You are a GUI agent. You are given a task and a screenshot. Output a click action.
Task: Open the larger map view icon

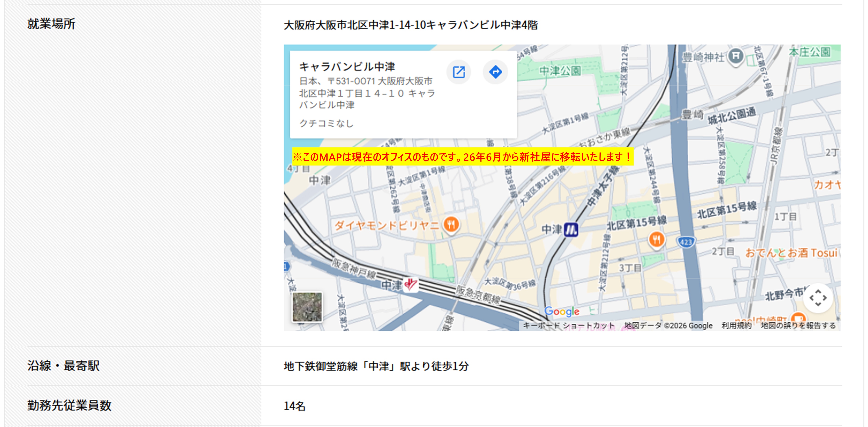click(x=459, y=72)
